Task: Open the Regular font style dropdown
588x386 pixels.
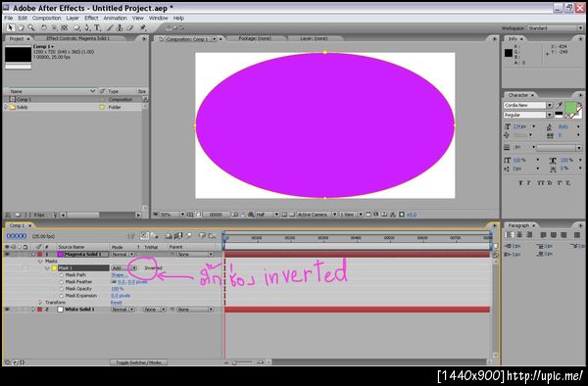Action: (x=528, y=115)
